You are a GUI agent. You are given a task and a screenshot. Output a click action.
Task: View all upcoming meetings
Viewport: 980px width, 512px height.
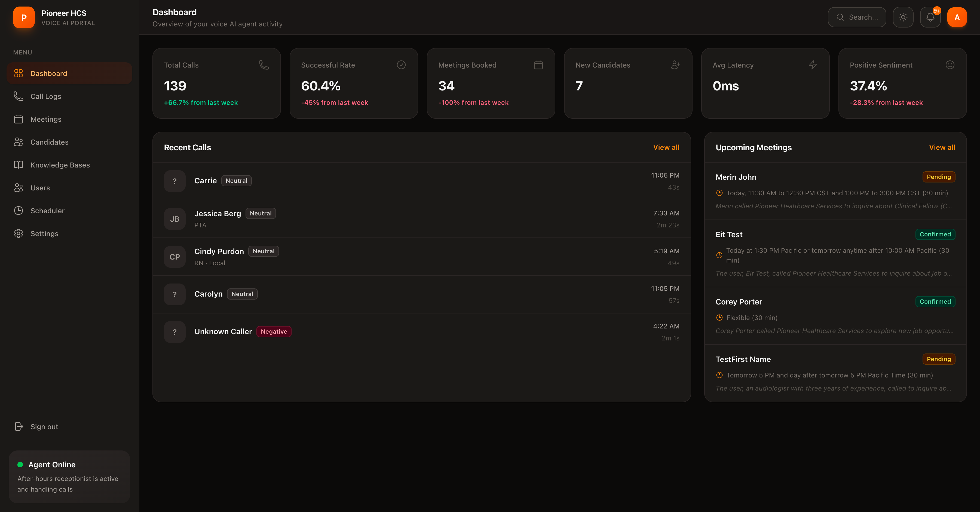point(942,147)
